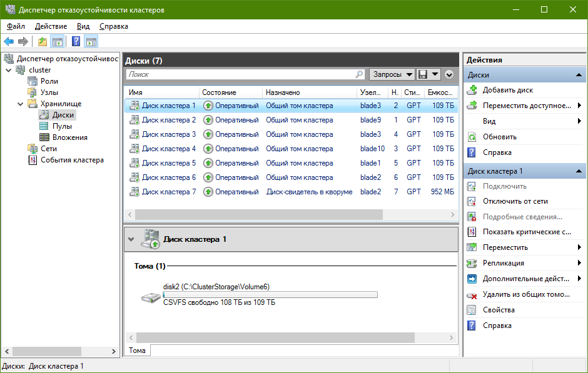Click the Сети icon in the tree
This screenshot has height=373, width=588.
pos(33,149)
